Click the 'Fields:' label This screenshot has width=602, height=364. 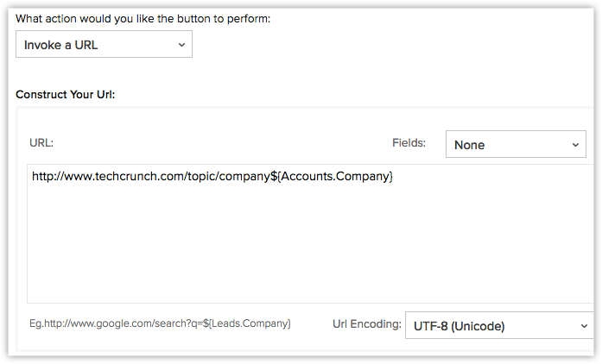(408, 143)
